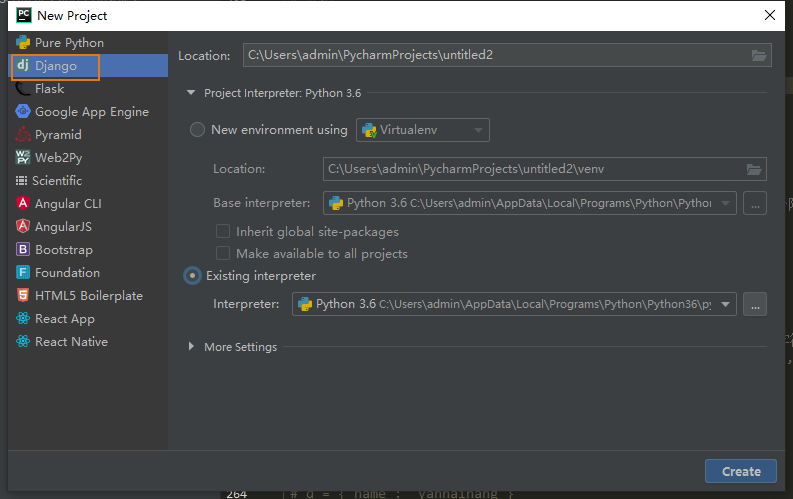The image size is (793, 499).
Task: Click Web2Py label in list
Action: (59, 158)
